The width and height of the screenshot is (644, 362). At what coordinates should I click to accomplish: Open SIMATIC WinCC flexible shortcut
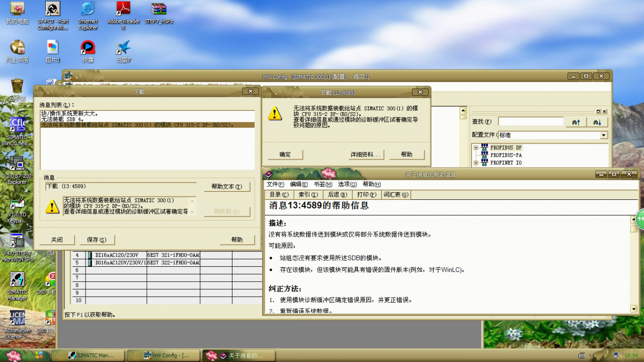coord(17,131)
